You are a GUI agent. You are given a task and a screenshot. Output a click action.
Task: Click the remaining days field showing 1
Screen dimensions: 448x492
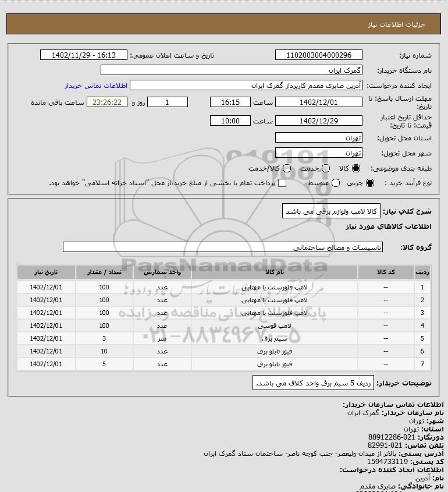(168, 102)
